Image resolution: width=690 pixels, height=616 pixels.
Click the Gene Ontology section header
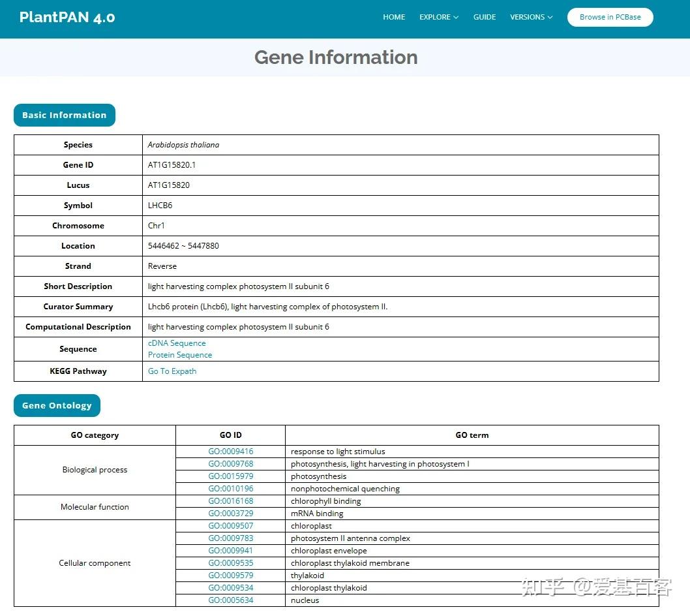pyautogui.click(x=57, y=405)
